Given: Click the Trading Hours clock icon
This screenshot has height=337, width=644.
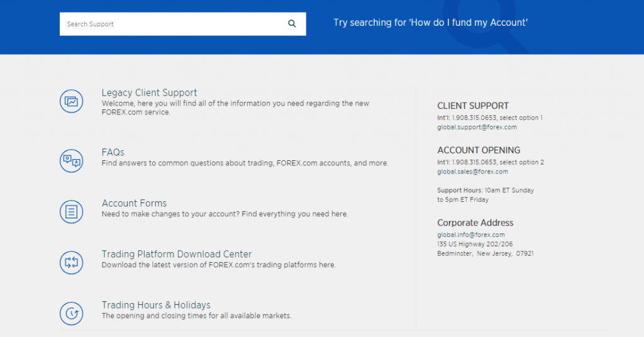Looking at the screenshot, I should [x=72, y=313].
